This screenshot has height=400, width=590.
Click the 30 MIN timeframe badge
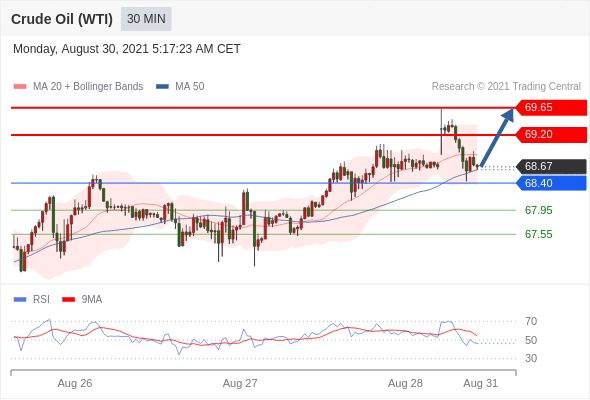click(x=146, y=19)
